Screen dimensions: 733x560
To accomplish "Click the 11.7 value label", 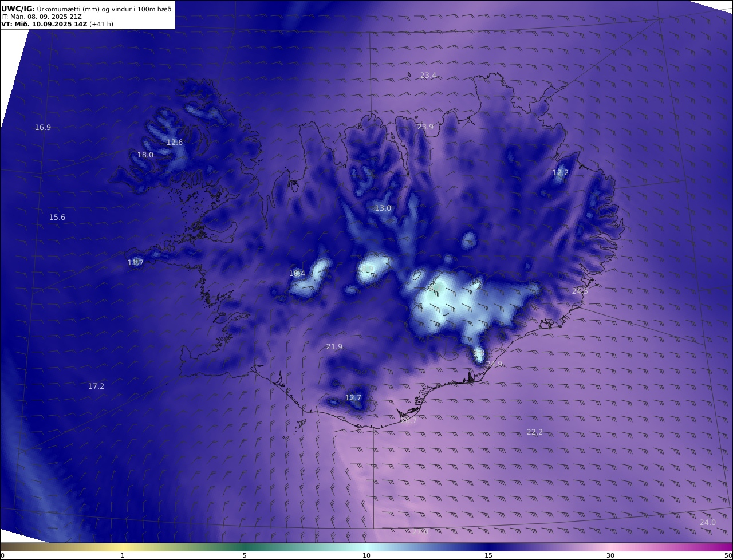I will (136, 262).
